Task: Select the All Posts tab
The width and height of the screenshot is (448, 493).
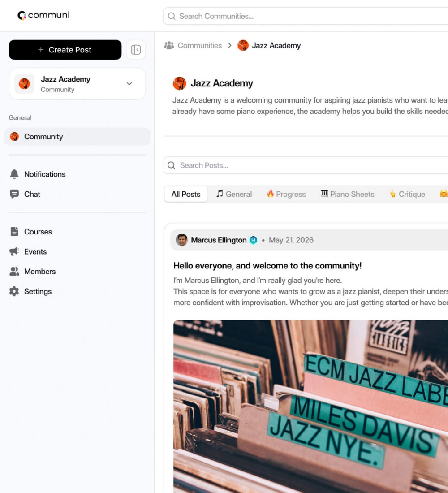Action: (186, 194)
